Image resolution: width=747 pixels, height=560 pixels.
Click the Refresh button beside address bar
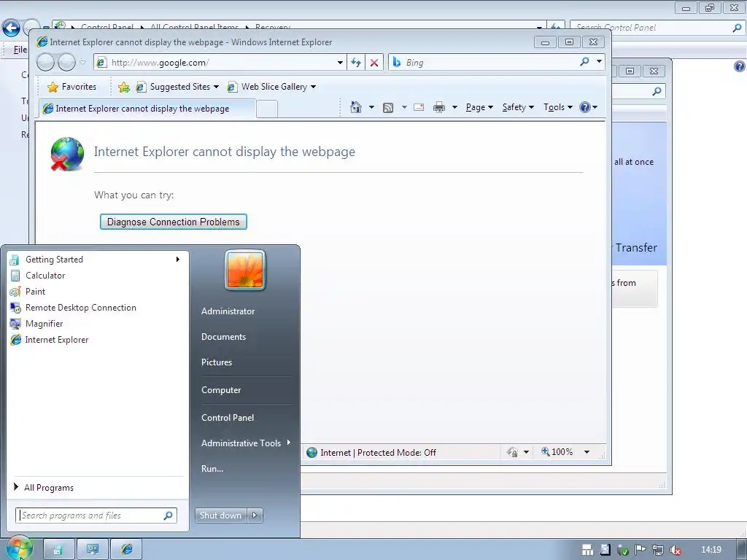(356, 63)
